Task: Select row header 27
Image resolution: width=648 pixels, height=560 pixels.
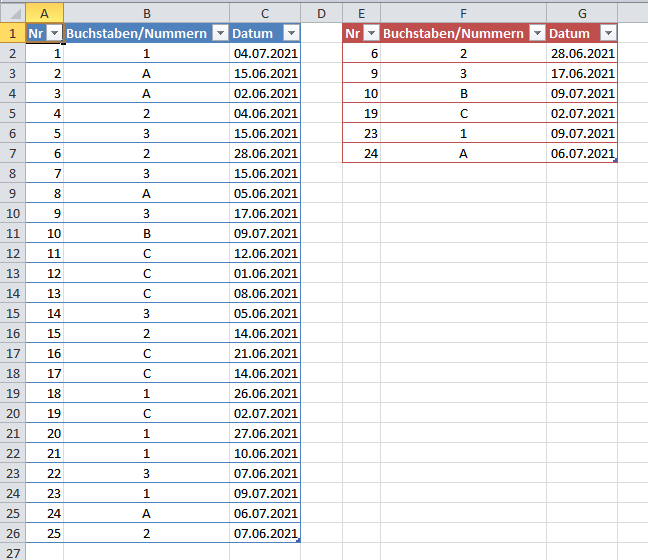Action: tap(13, 553)
